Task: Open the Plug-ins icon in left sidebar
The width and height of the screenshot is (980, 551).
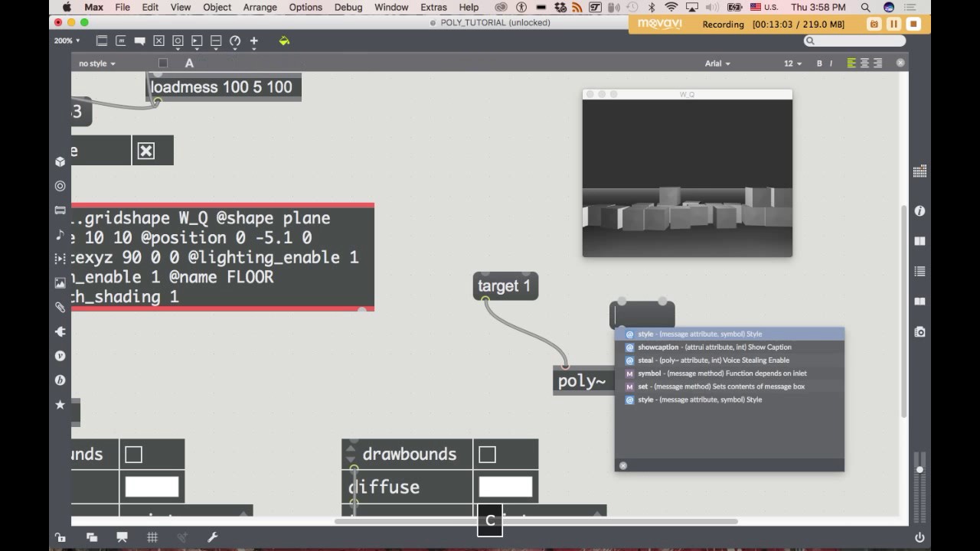Action: 60,331
